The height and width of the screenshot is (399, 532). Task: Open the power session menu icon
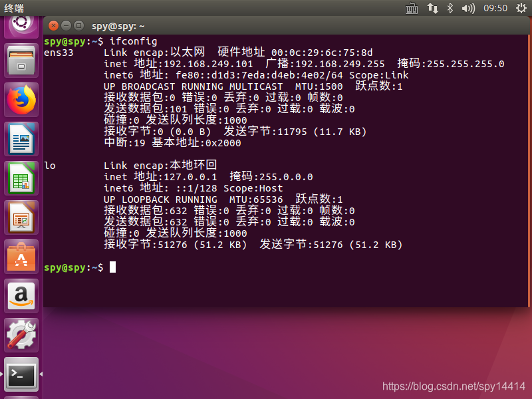point(521,8)
